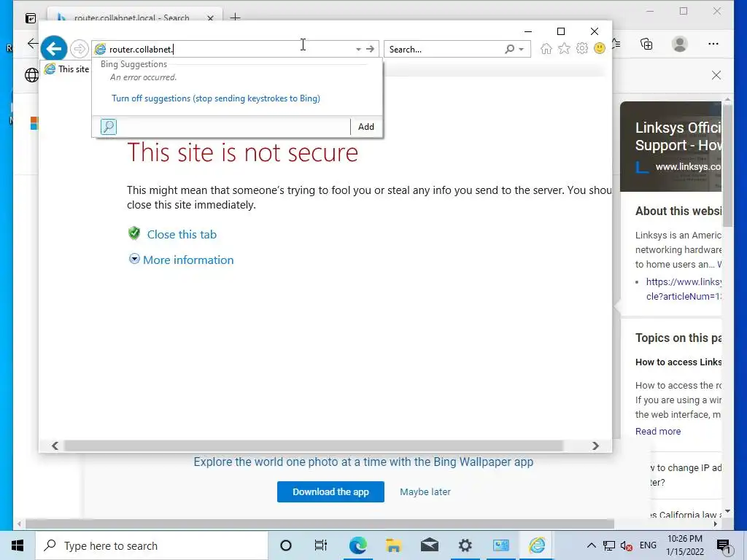
Task: Open the clock showing 10:26 PM
Action: [x=684, y=545]
